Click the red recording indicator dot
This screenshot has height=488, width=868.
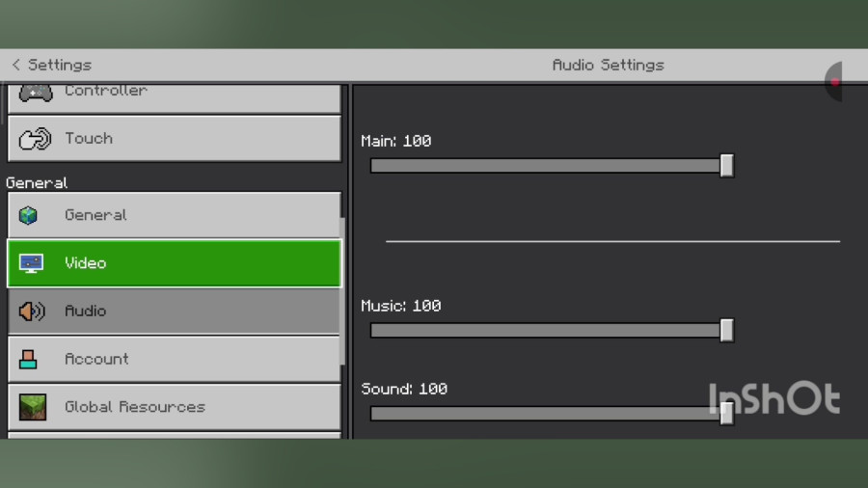(x=835, y=82)
